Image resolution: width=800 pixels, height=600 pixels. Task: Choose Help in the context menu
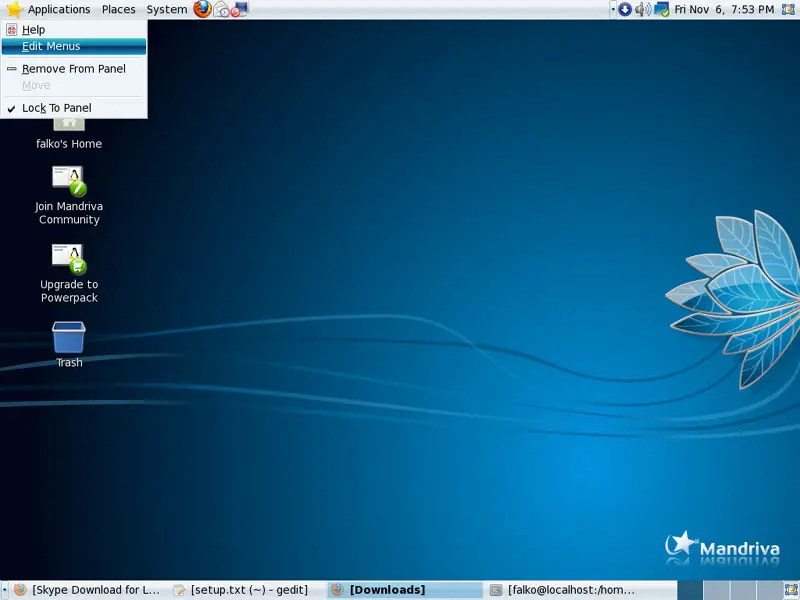point(74,30)
